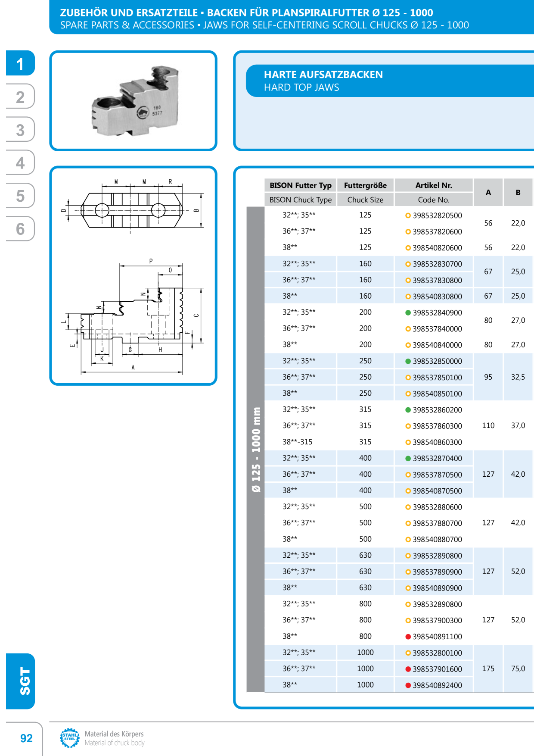Click the orange ring beside 398532820500

pyautogui.click(x=408, y=216)
